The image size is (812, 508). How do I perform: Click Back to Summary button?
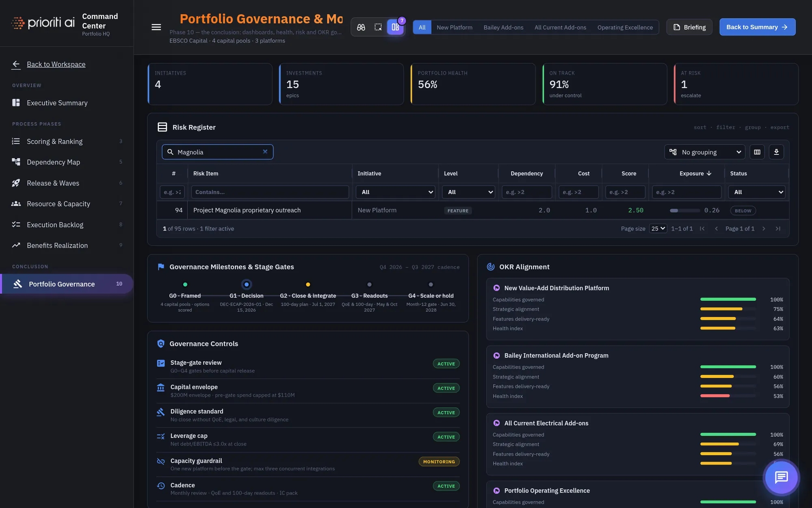757,27
